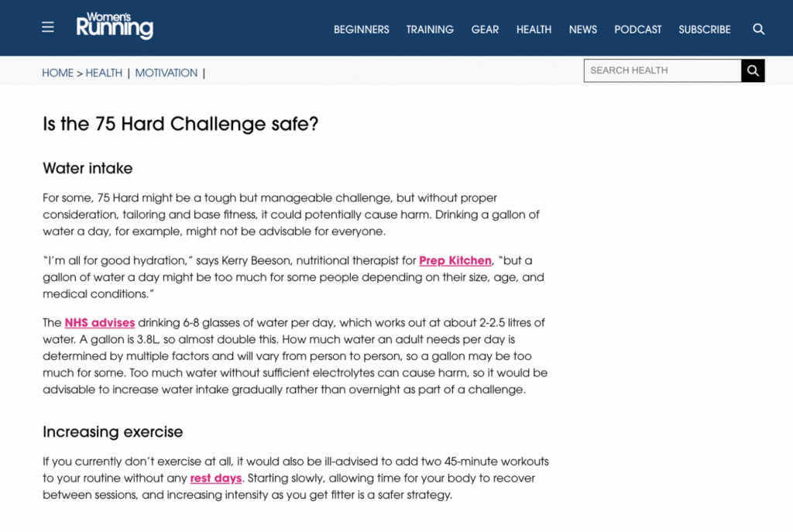This screenshot has width=793, height=532.
Task: Open the hamburger menu icon
Action: [48, 28]
